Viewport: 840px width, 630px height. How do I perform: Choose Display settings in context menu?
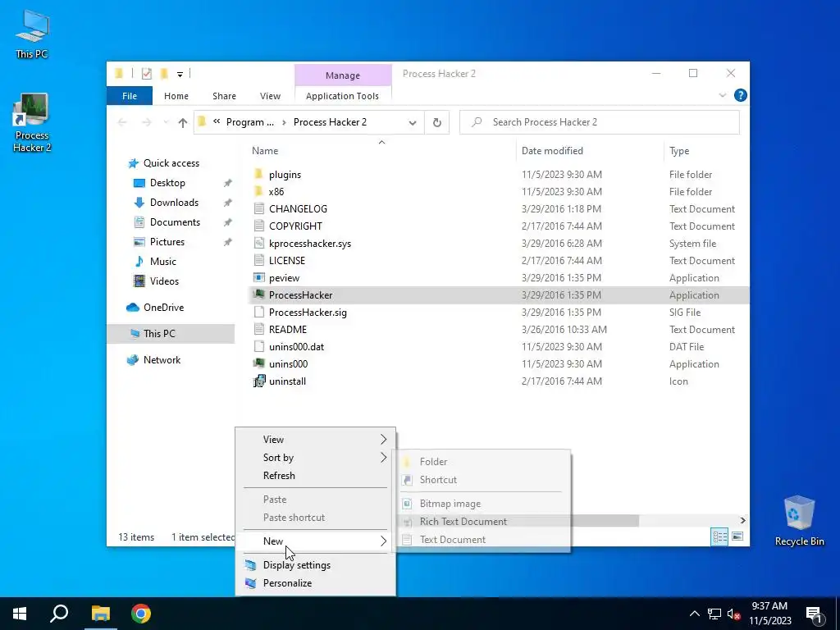(316, 564)
